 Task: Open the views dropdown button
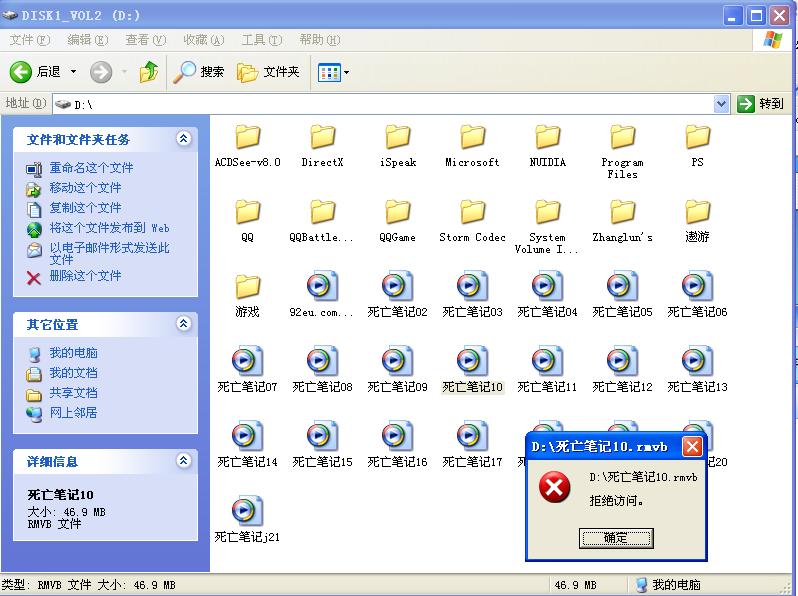[x=333, y=72]
